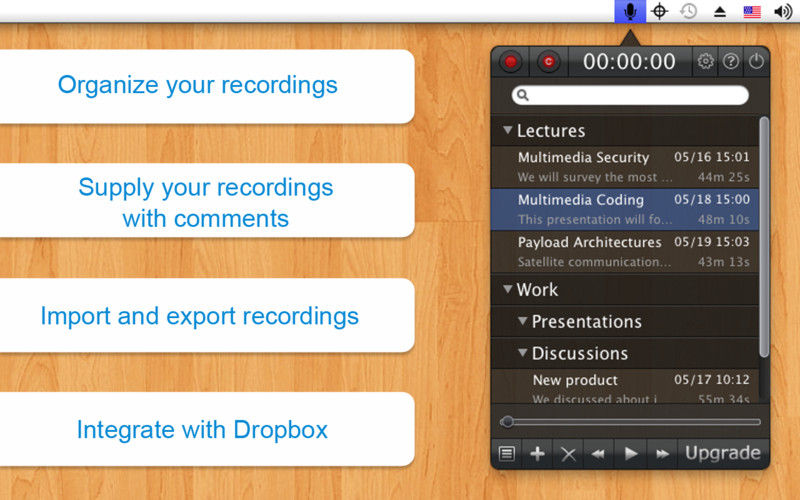Image resolution: width=800 pixels, height=500 pixels.
Task: Click the playback position slider handle
Action: coord(507,422)
